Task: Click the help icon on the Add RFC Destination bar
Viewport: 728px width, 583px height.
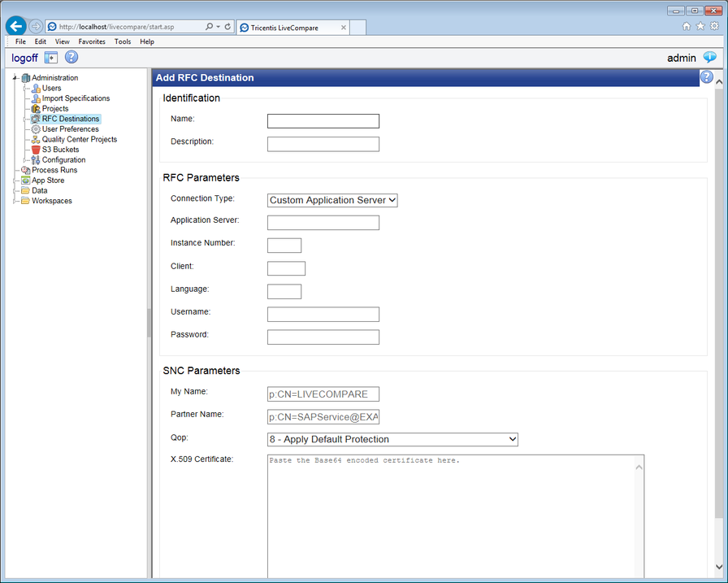Action: tap(706, 76)
